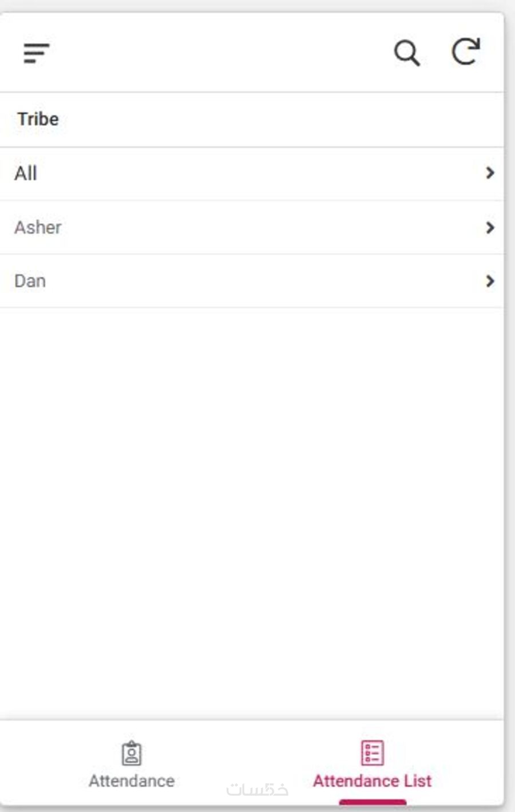Click the Tribe column header
The width and height of the screenshot is (515, 812).
(x=38, y=119)
